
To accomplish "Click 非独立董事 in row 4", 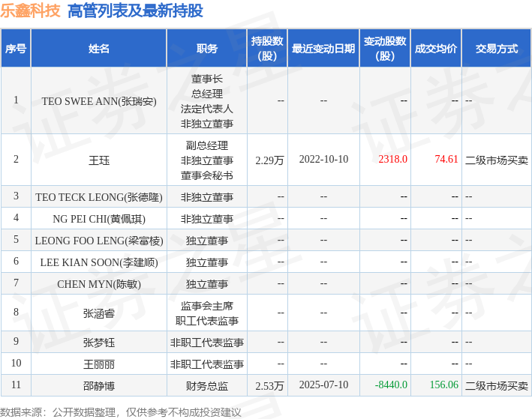I will pyautogui.click(x=206, y=219).
